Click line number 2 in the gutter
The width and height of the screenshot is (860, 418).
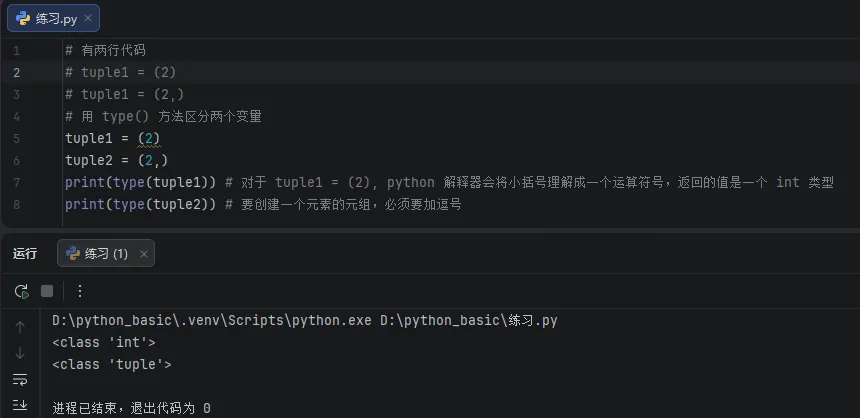pyautogui.click(x=16, y=72)
